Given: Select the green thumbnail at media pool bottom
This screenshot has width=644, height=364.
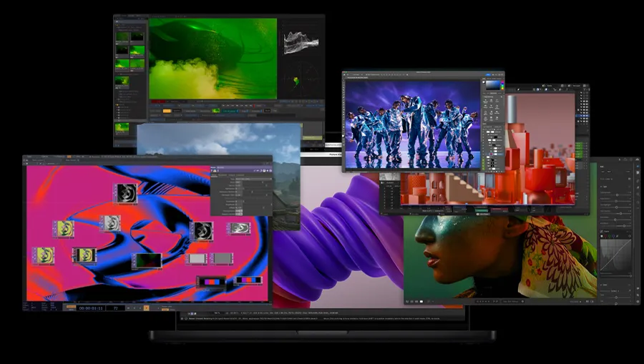Looking at the screenshot, I should pyautogui.click(x=122, y=127).
